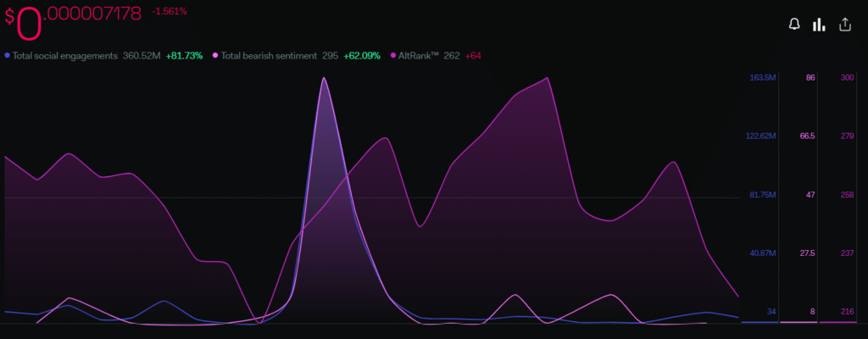Click the 216 AltRank bottom axis label
Viewport: 868px width, 339px height.
point(846,312)
